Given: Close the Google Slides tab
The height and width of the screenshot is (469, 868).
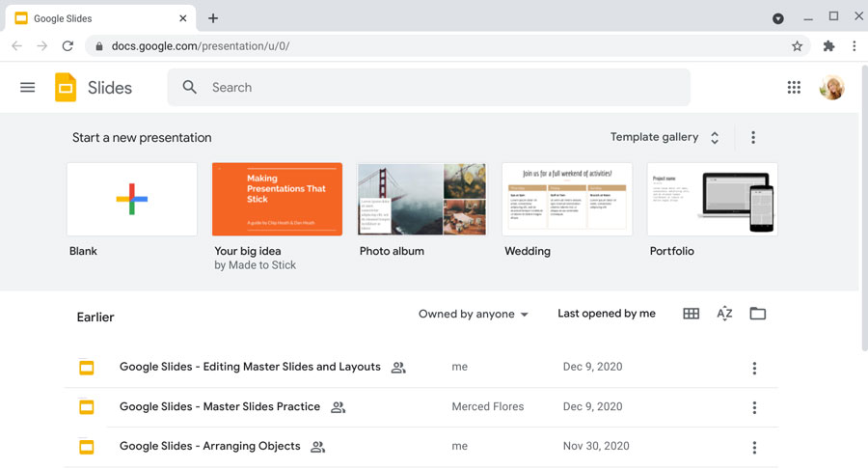Looking at the screenshot, I should pos(182,18).
